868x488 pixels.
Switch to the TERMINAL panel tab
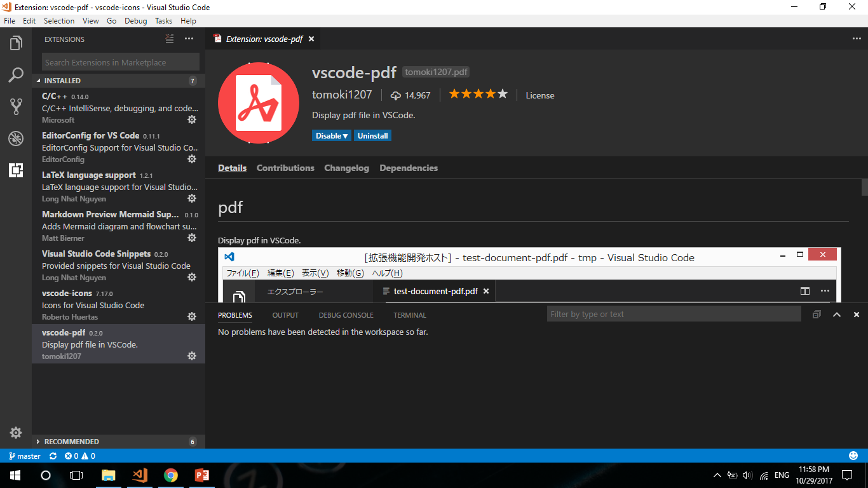tap(409, 315)
